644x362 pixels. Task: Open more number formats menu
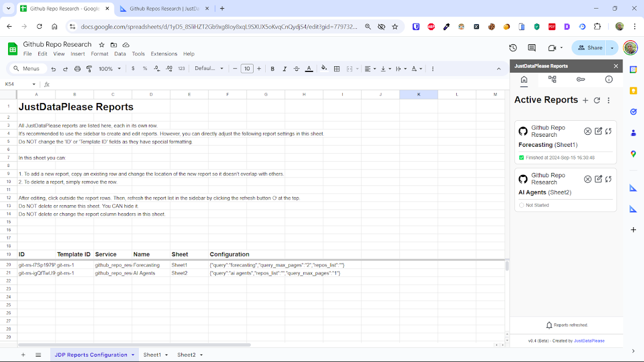click(x=182, y=69)
